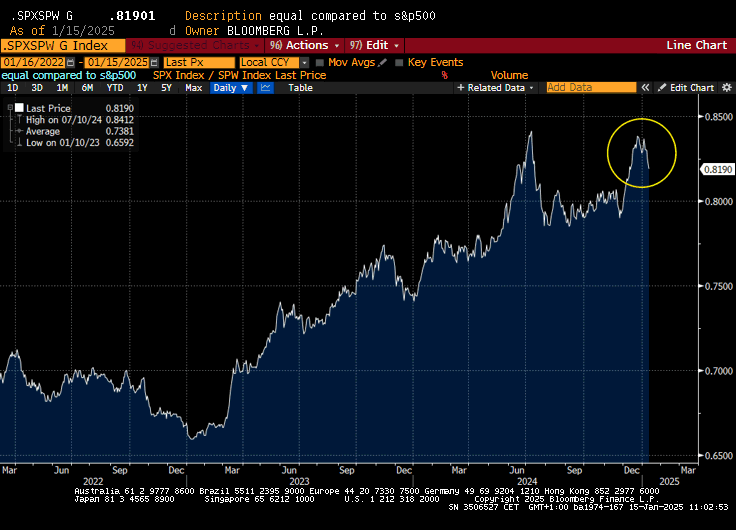Click the white Last Price color swatch
The width and height of the screenshot is (736, 530).
click(x=19, y=108)
